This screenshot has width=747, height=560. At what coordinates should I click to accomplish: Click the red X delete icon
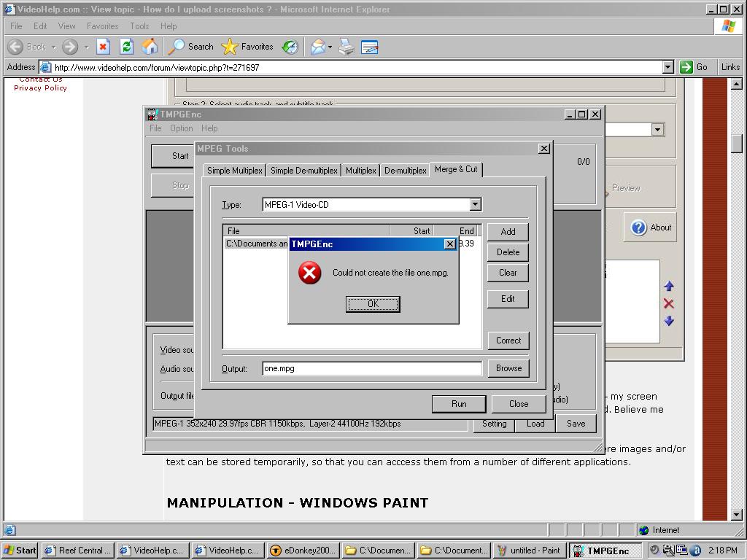click(x=669, y=303)
